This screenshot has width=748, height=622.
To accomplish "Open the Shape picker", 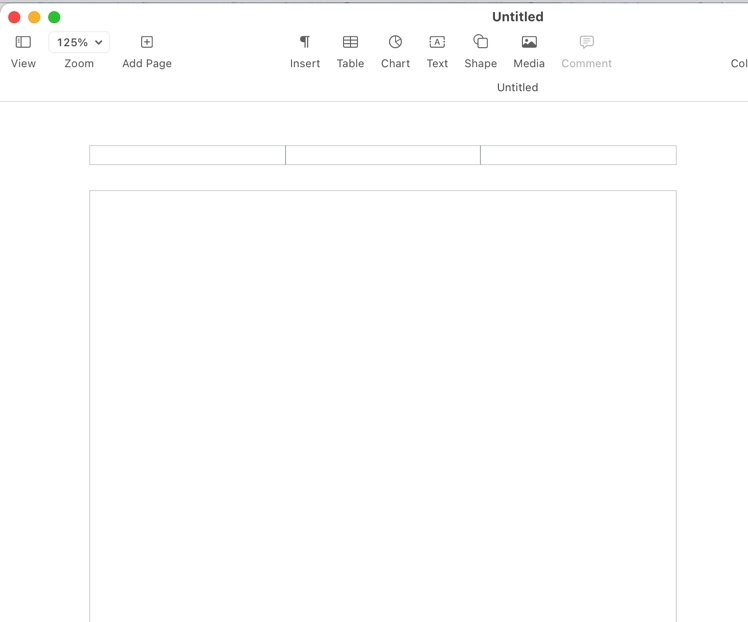I will pyautogui.click(x=480, y=41).
